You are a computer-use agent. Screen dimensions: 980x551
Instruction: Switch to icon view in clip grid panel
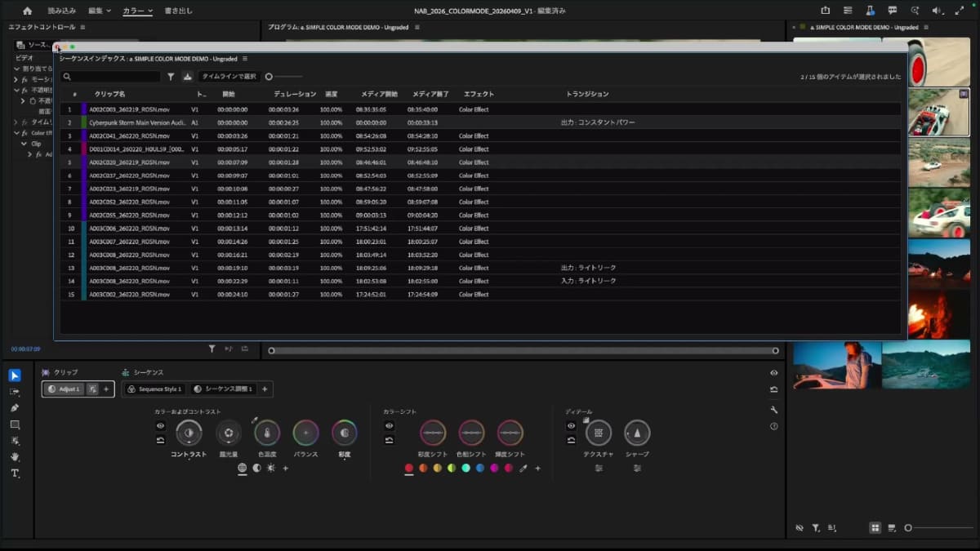point(875,528)
